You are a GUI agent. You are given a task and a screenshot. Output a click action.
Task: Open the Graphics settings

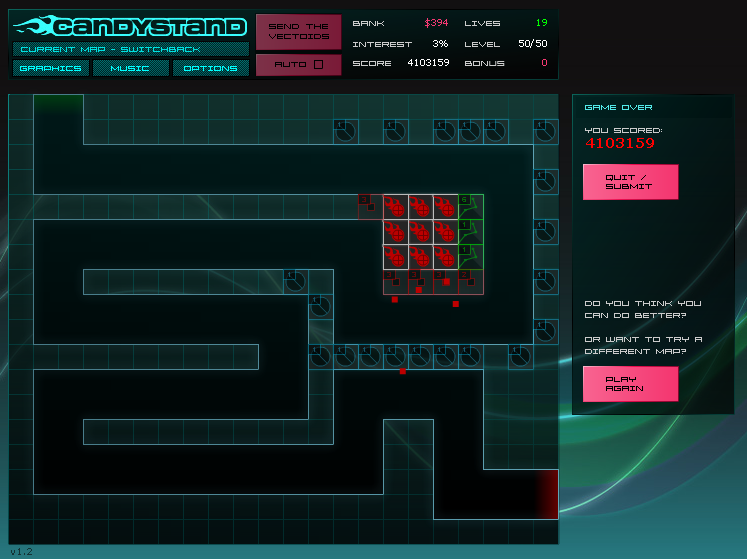tap(51, 68)
